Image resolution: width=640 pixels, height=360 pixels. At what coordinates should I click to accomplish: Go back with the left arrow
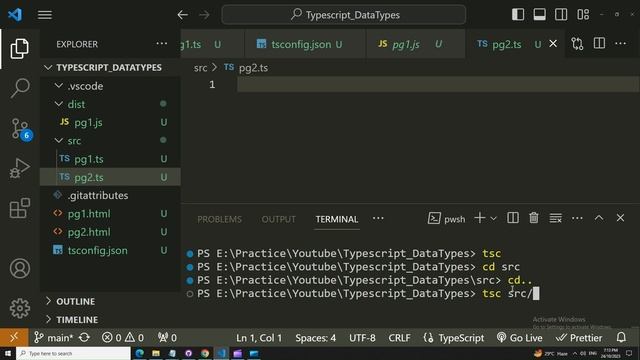click(182, 15)
